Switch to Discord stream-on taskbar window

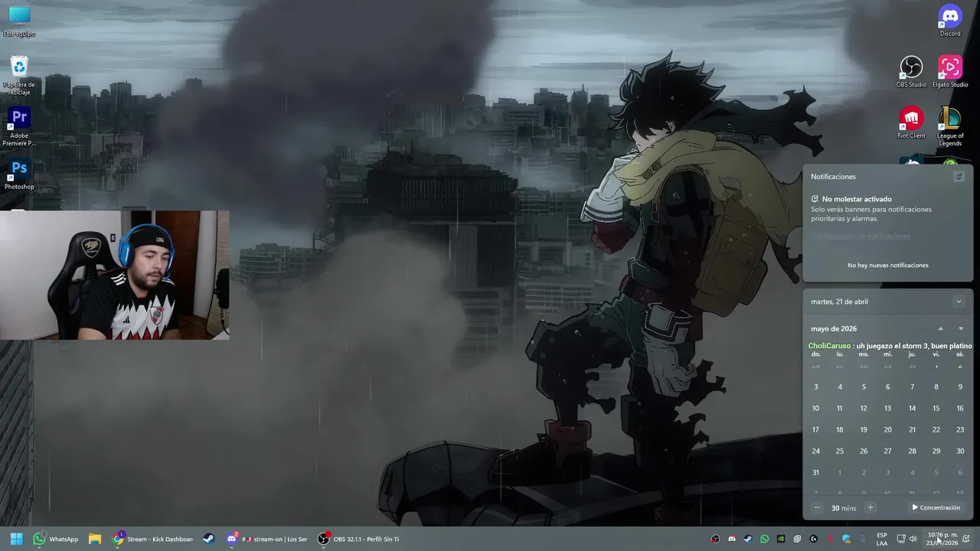click(x=266, y=539)
